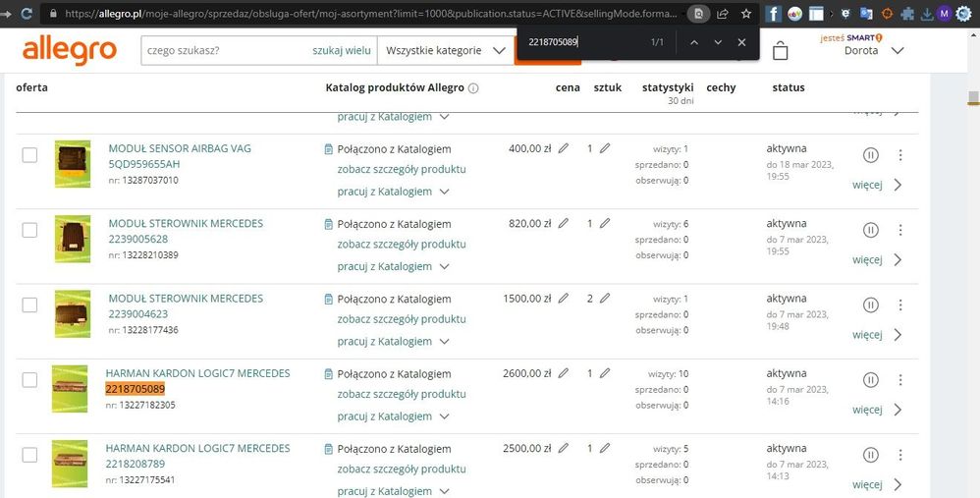980x498 pixels.
Task: Close the browser find bar
Action: pos(741,43)
